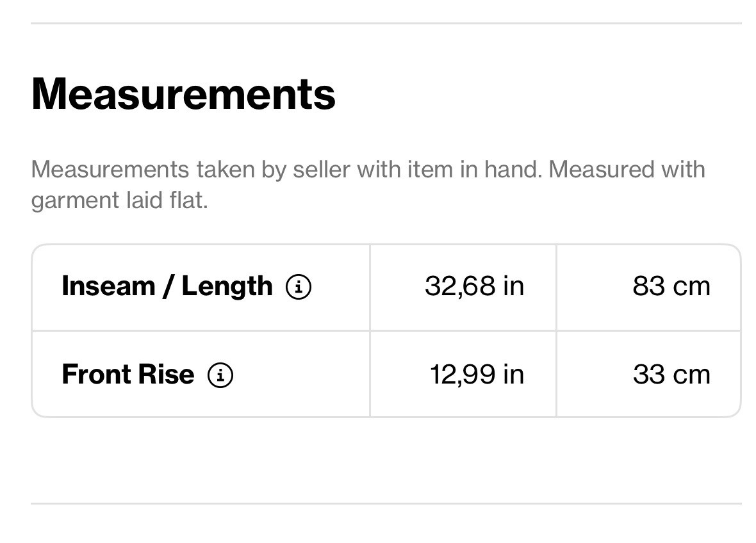
Task: Open the Front Rise info icon
Action: click(220, 375)
